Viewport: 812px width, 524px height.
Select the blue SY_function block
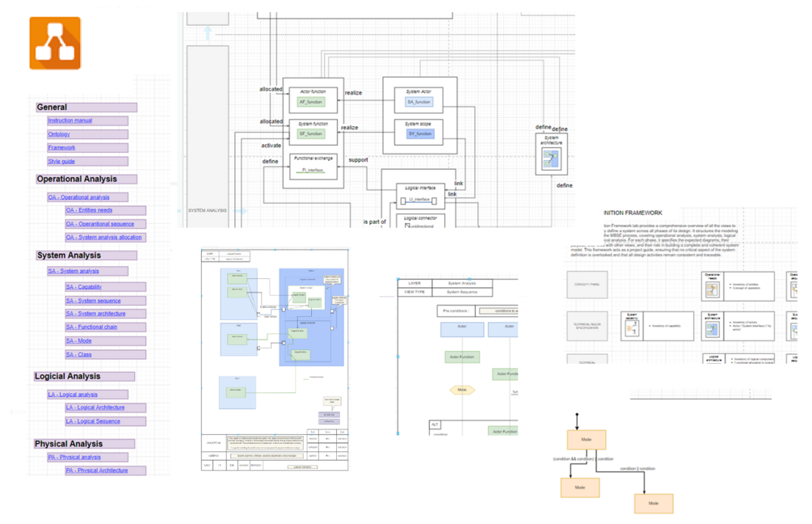pyautogui.click(x=420, y=133)
